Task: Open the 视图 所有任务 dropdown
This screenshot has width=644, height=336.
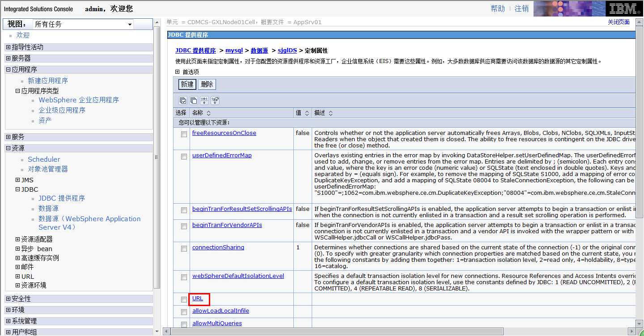Action: (x=83, y=24)
